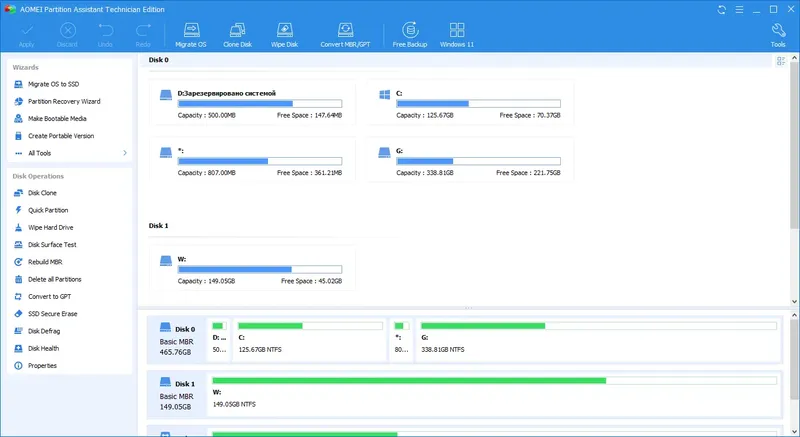Click down arrow of upper pane scrollbar
800x437 pixels.
[x=794, y=302]
